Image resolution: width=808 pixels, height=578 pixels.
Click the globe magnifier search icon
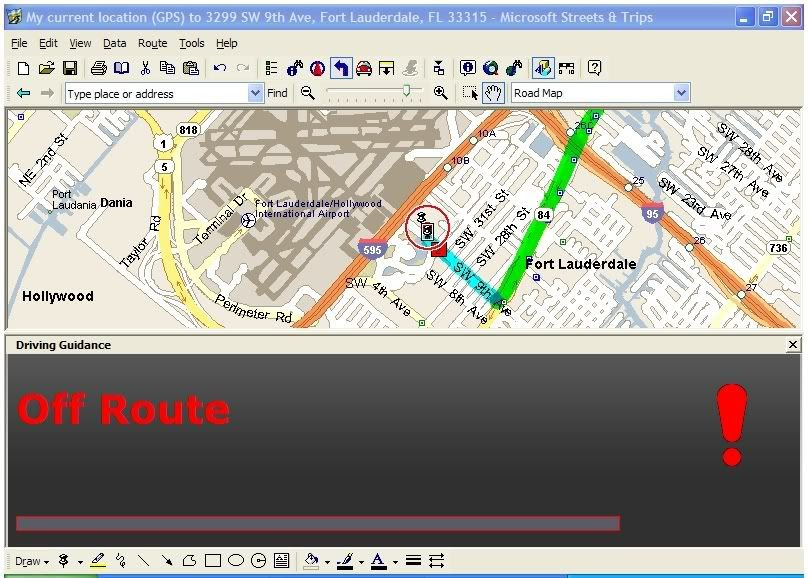491,68
